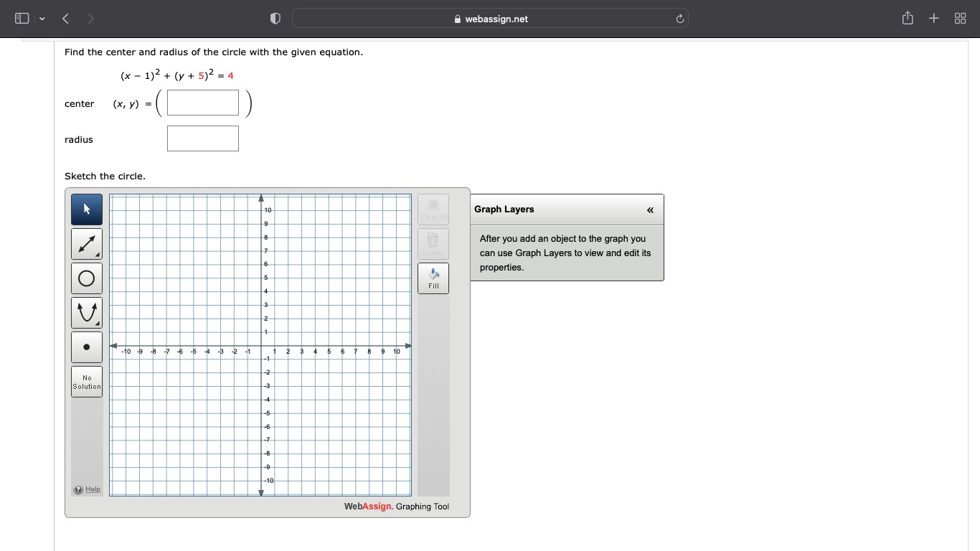Go back to the previous page
Screen dimensions: 980x551
[x=65, y=19]
